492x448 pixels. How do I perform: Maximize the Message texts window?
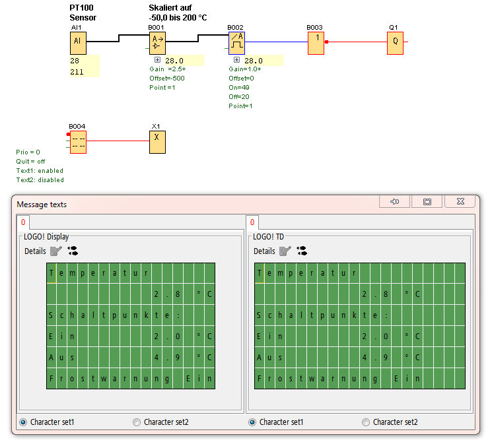[x=427, y=202]
